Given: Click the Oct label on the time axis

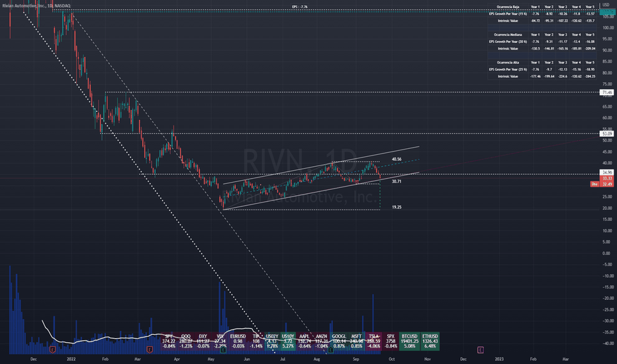Looking at the screenshot, I should [391, 359].
